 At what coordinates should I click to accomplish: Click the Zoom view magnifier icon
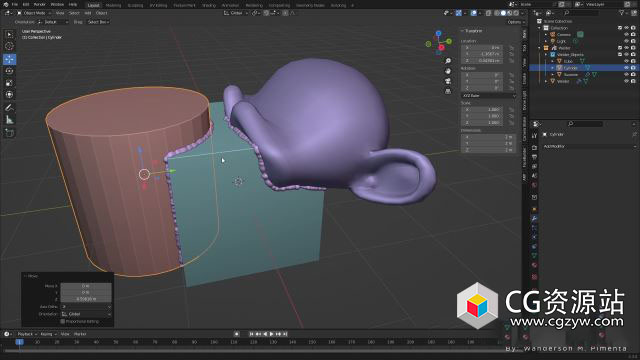(x=448, y=61)
